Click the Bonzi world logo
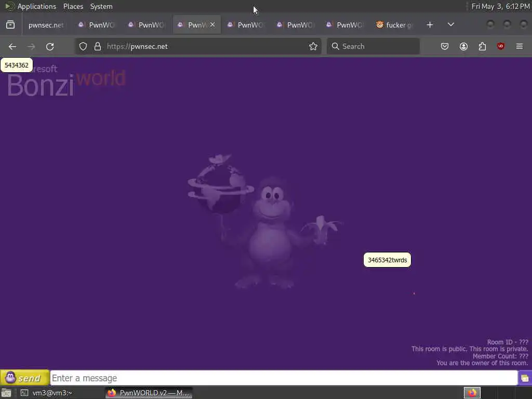The image size is (532, 399). 66,82
